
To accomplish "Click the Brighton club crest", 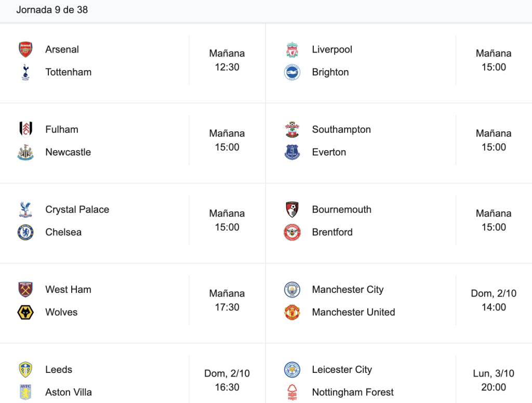I will (x=292, y=72).
